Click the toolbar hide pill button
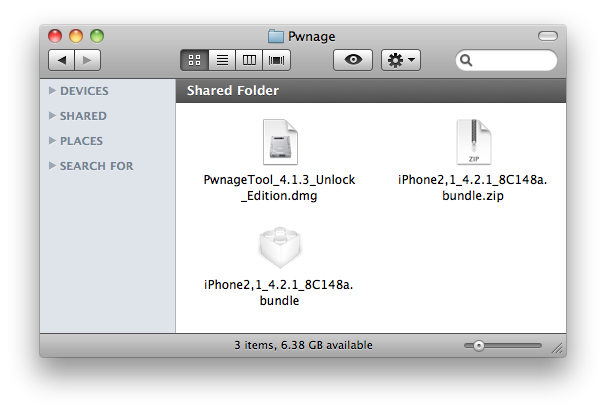The image size is (606, 412). coord(547,37)
